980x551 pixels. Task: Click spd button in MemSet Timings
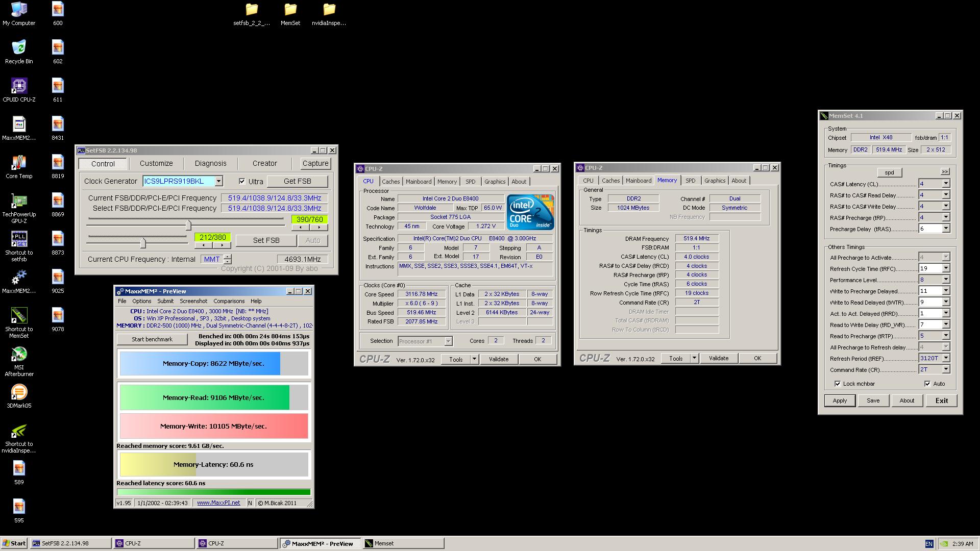pos(889,172)
